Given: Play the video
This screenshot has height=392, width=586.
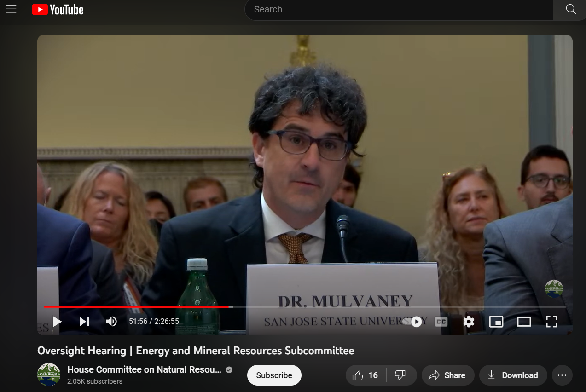Looking at the screenshot, I should [57, 321].
